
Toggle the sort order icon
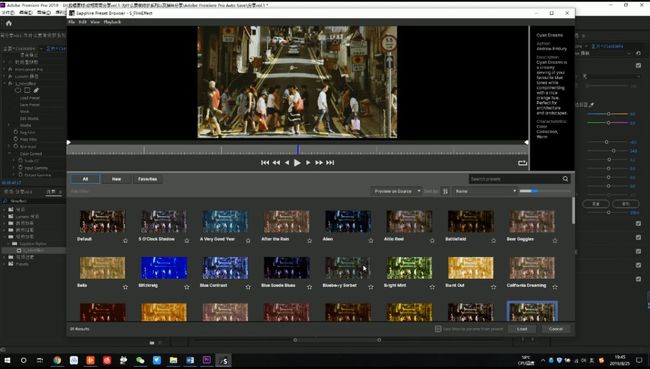pyautogui.click(x=445, y=191)
